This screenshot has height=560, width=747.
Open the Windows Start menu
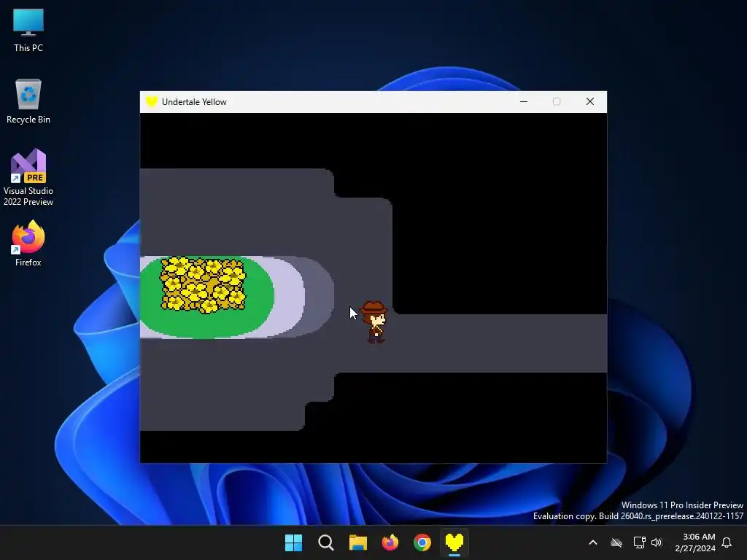pyautogui.click(x=293, y=542)
